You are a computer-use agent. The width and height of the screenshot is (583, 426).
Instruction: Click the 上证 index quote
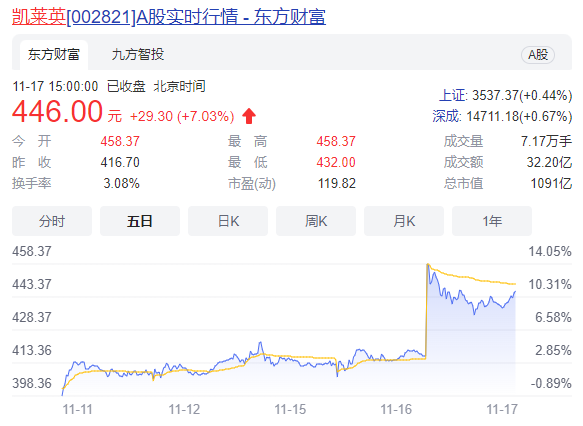505,96
